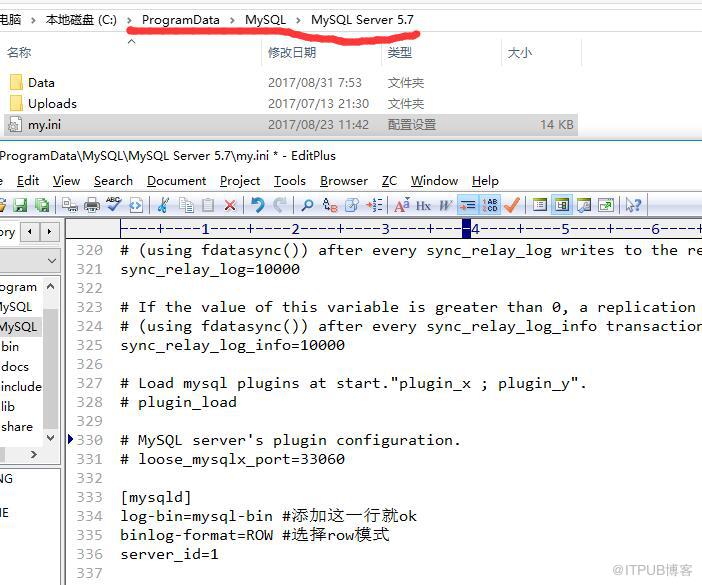Click the gray Redo arrow
Image resolution: width=702 pixels, height=585 pixels.
pos(280,205)
